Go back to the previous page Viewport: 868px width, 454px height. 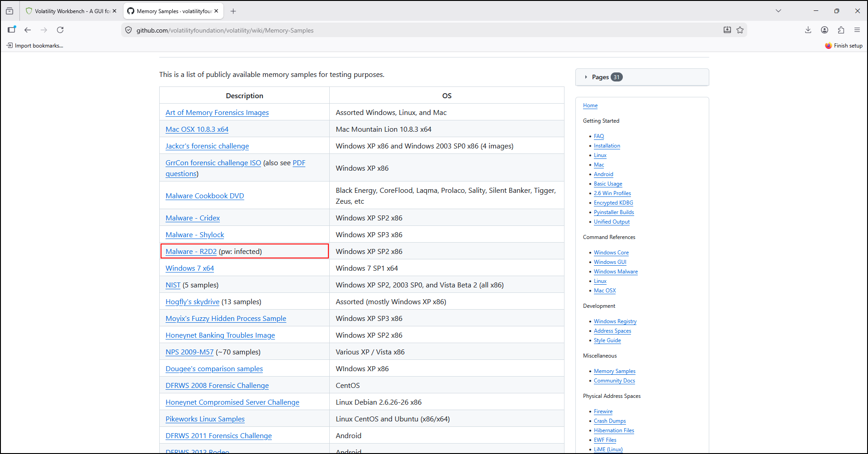tap(28, 30)
